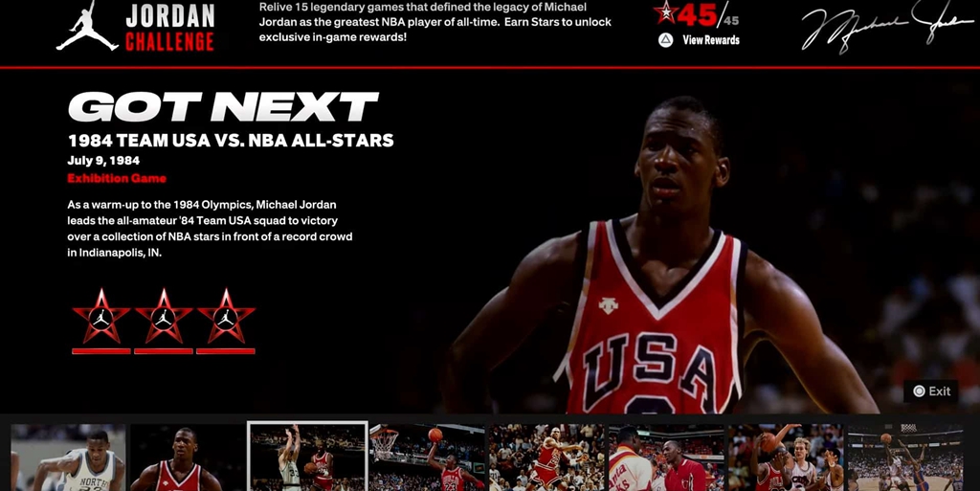Choose the second thumbnail with Jordan's red jersey portrait
980x491 pixels.
coord(187,458)
